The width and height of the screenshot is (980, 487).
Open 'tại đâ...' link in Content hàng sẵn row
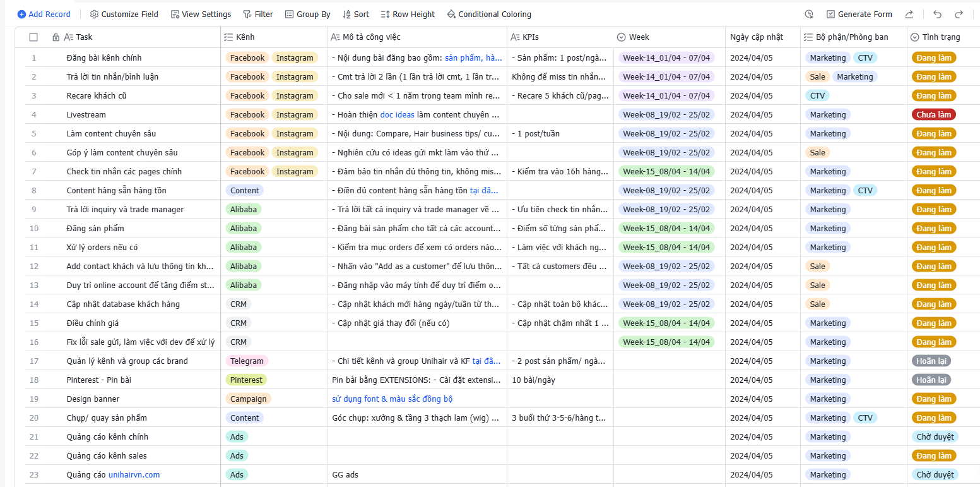484,190
